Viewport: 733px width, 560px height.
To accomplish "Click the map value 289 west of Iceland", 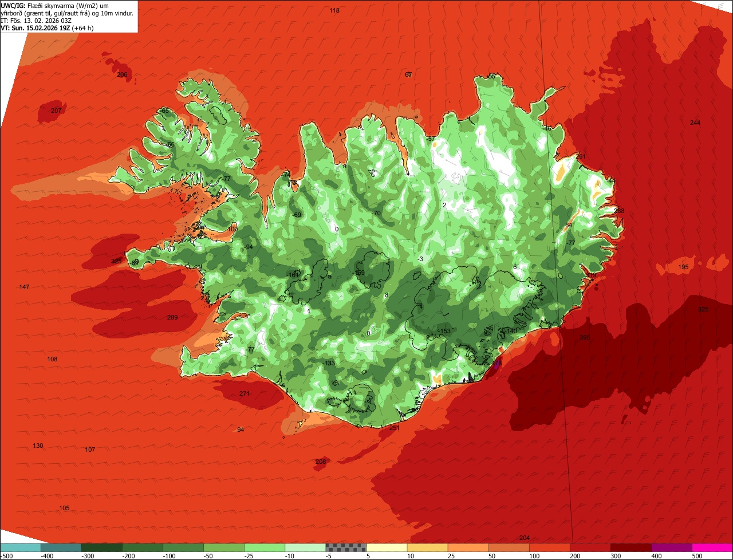I will coord(172,317).
